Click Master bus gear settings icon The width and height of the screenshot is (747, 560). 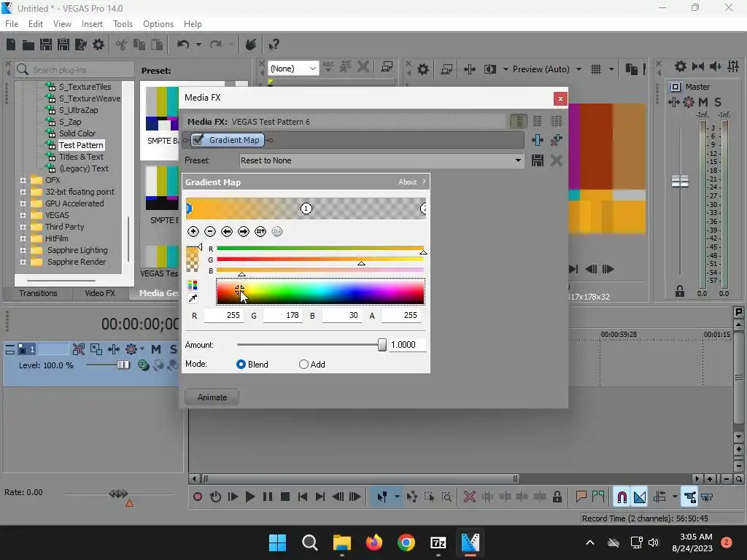[x=689, y=102]
